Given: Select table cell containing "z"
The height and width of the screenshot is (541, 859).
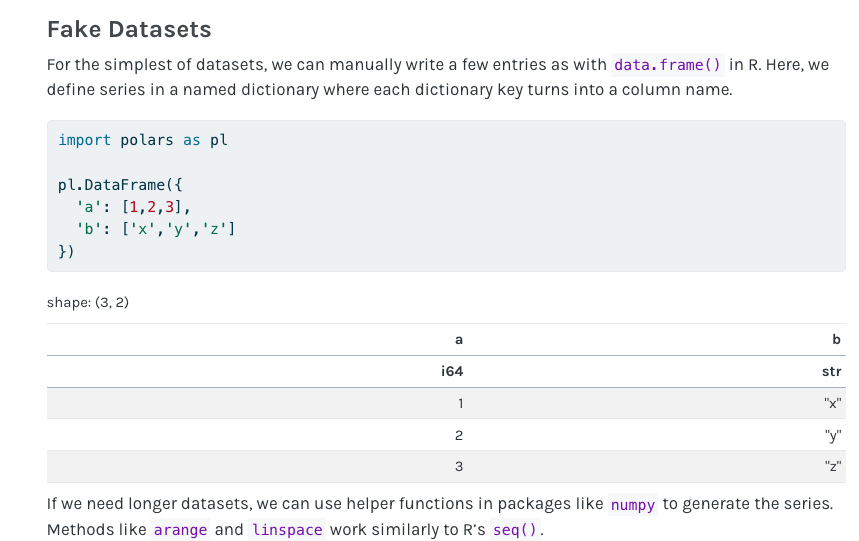Looking at the screenshot, I should [x=832, y=467].
